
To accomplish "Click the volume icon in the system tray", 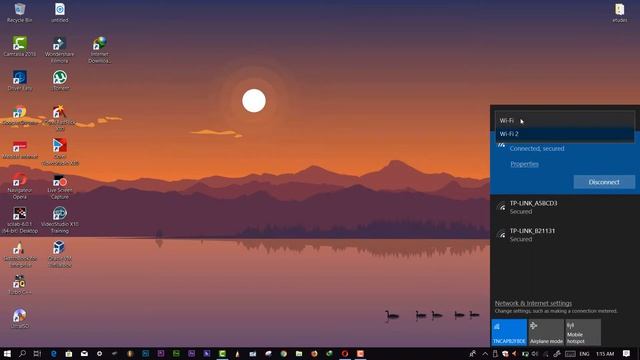I will point(535,353).
